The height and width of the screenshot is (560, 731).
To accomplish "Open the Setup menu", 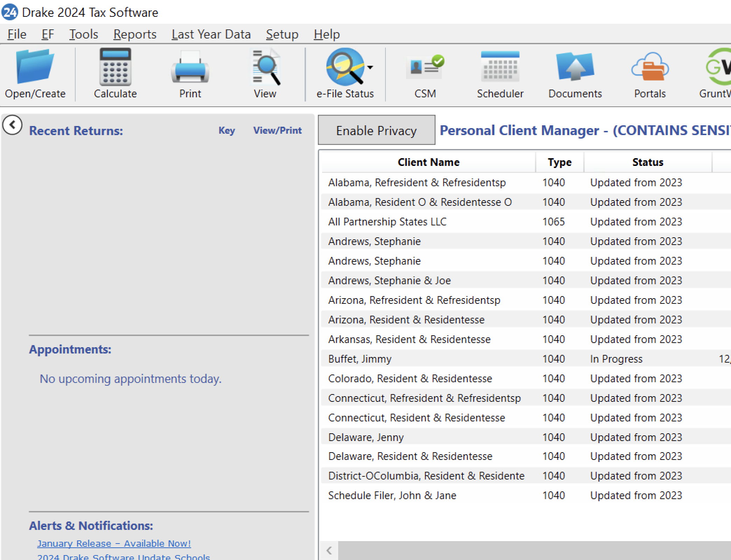I will [282, 34].
